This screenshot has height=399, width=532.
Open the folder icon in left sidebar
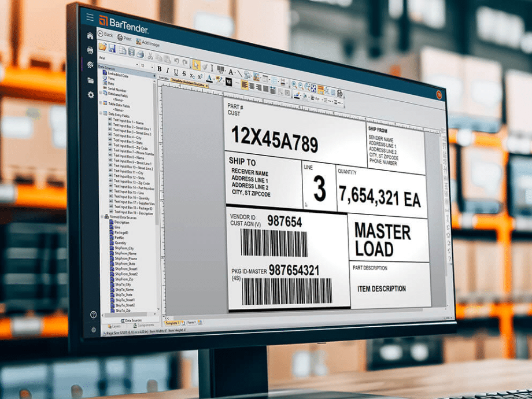pyautogui.click(x=90, y=80)
